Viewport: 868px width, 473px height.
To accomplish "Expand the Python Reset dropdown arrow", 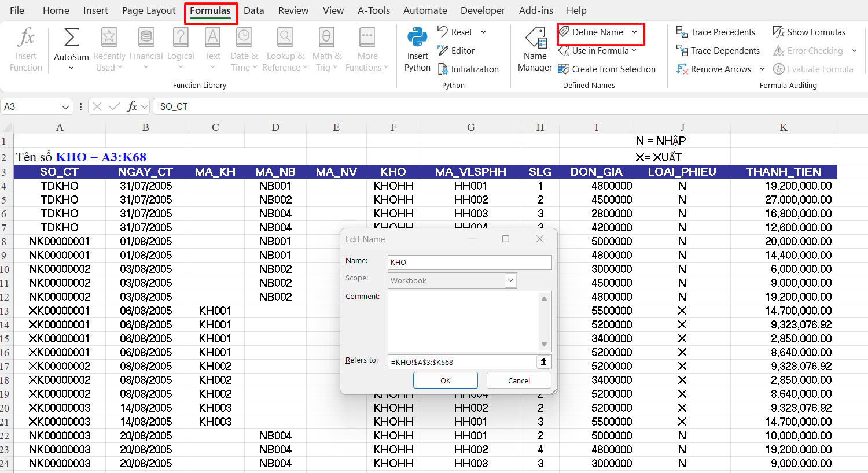I will click(x=483, y=32).
